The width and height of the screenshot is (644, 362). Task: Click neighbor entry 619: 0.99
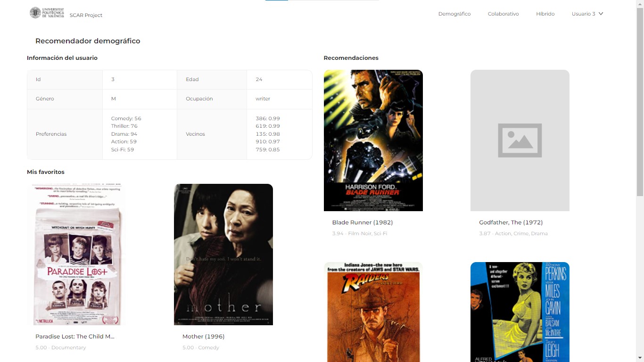pos(267,126)
